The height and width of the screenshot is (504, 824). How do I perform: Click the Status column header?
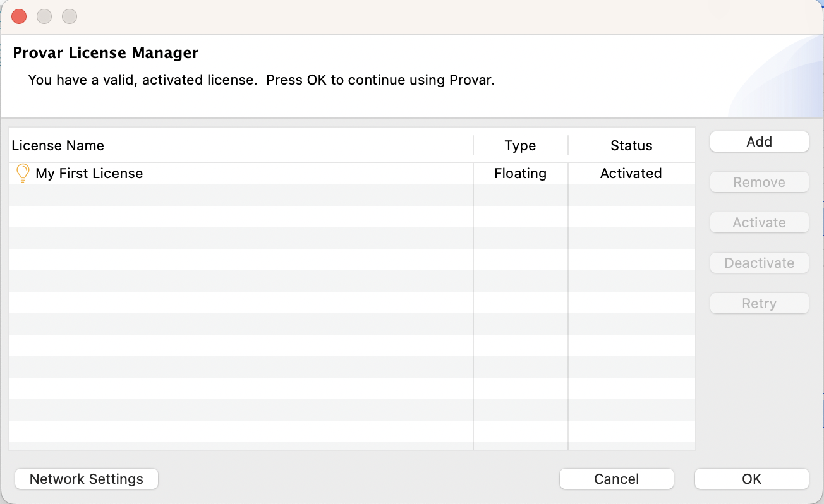[x=631, y=145]
